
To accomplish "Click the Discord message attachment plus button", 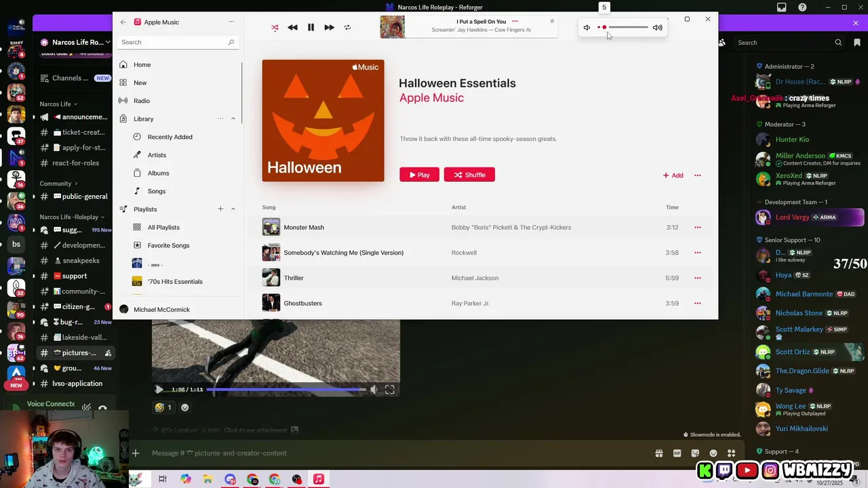I will pos(136,453).
